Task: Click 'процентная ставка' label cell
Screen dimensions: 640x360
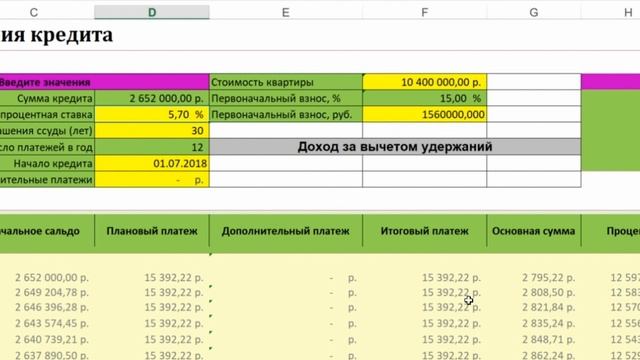Action: click(x=47, y=114)
